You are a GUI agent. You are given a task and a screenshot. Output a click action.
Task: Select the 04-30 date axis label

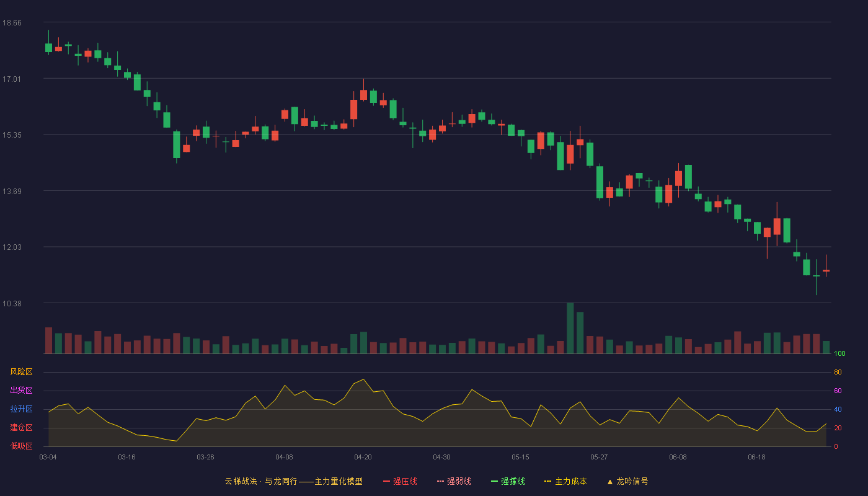pyautogui.click(x=442, y=457)
